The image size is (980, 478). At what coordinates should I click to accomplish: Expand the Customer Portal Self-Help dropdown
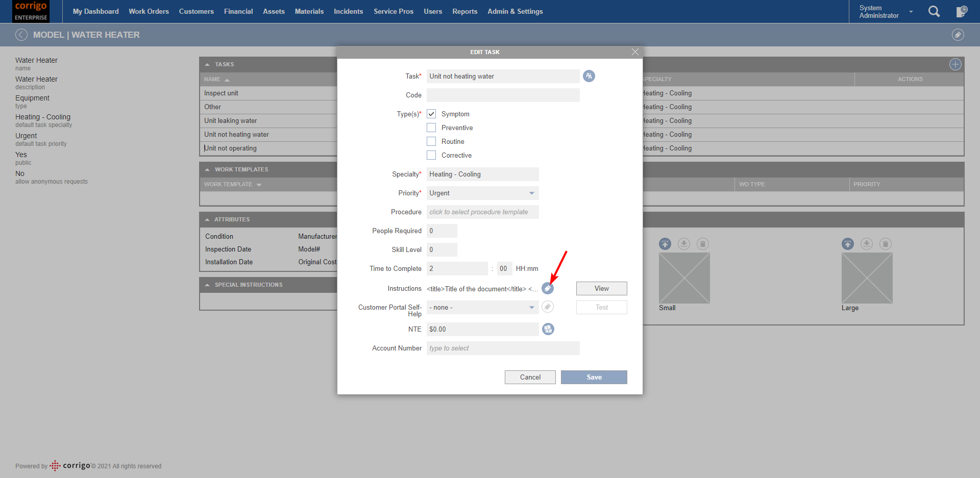tap(482, 308)
